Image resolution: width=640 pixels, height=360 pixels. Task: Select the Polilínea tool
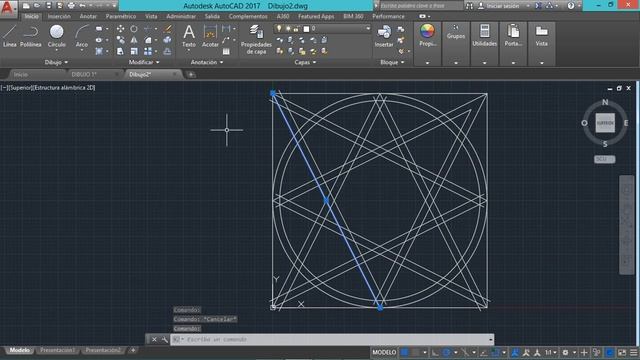pyautogui.click(x=31, y=36)
